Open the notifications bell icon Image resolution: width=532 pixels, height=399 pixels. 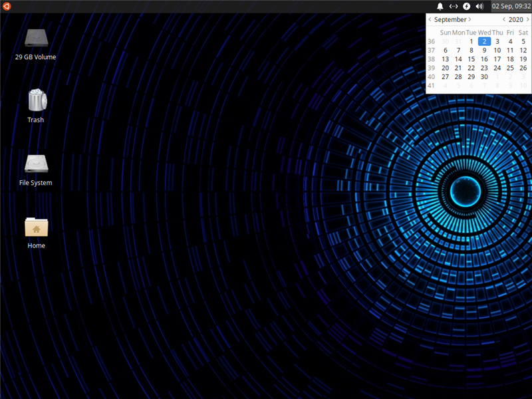pos(440,6)
